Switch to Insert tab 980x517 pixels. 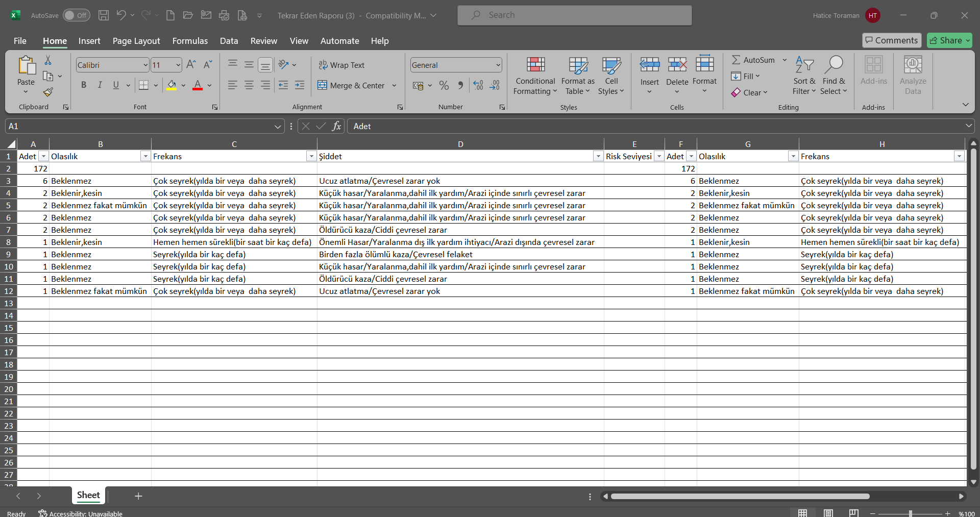click(x=89, y=41)
